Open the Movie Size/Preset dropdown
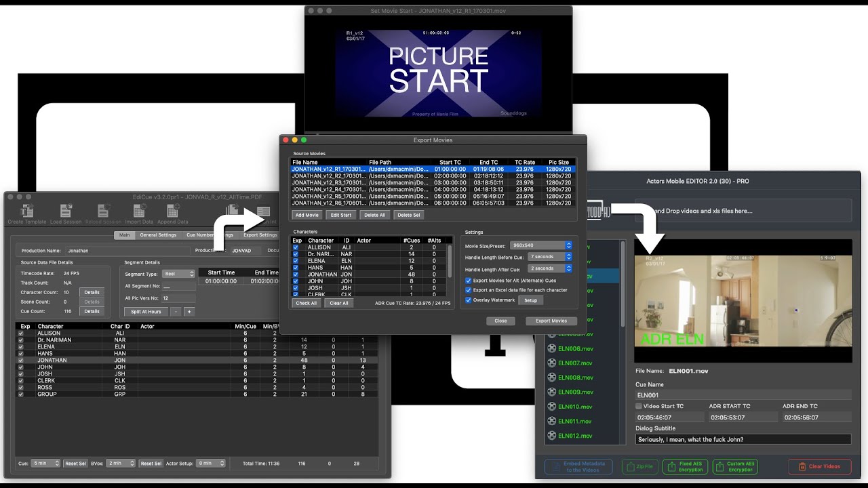 tap(542, 245)
